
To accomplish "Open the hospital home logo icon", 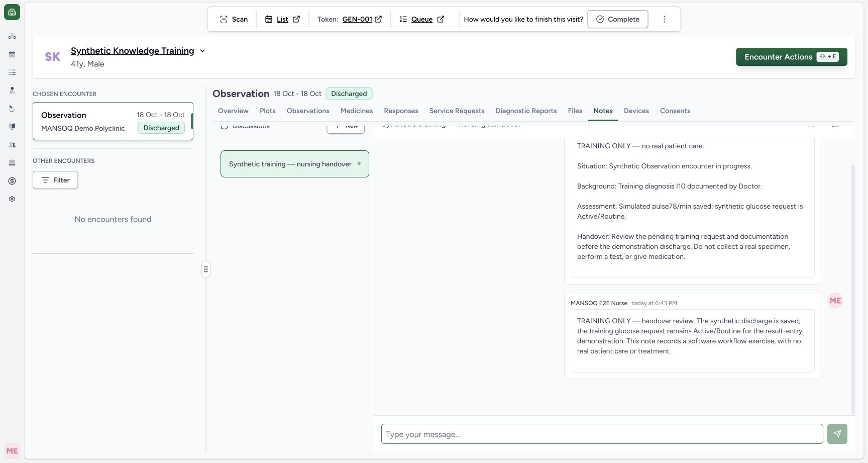I will (12, 12).
